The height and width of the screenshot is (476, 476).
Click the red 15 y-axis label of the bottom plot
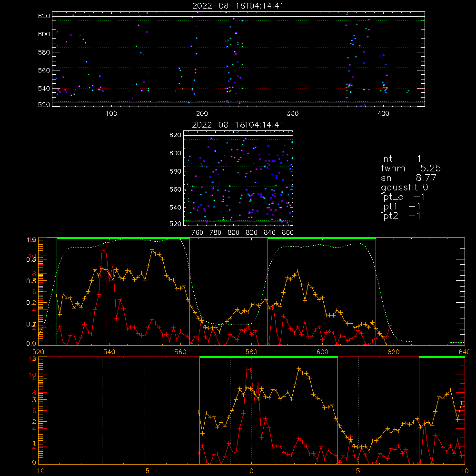coord(32,359)
